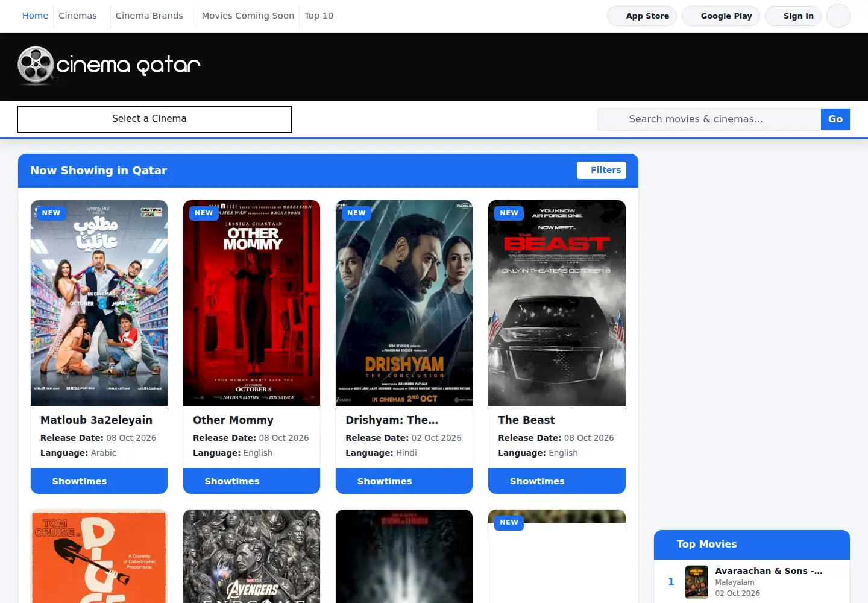
Task: Open the Other Mommy poster
Action: tap(251, 303)
